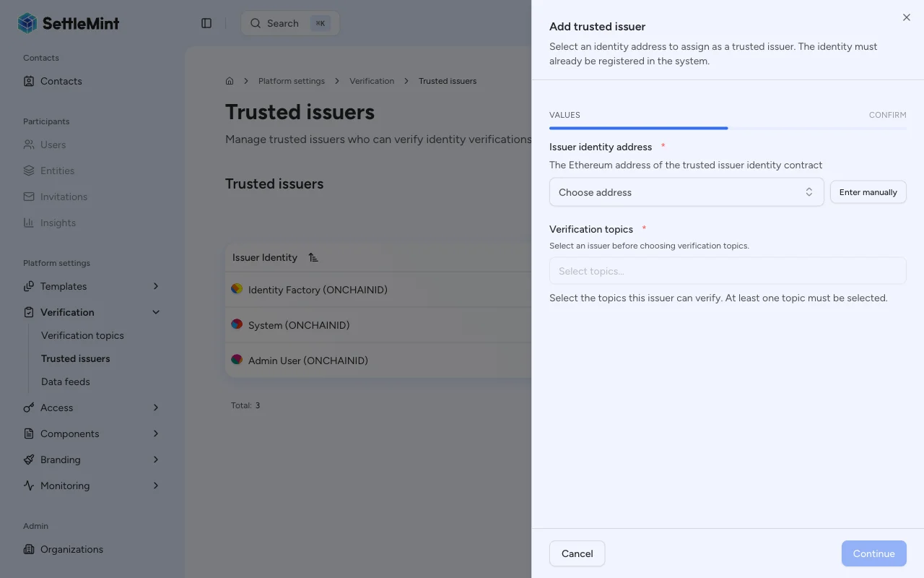Close the Add trusted issuer panel
Viewport: 924px width, 578px height.
907,17
